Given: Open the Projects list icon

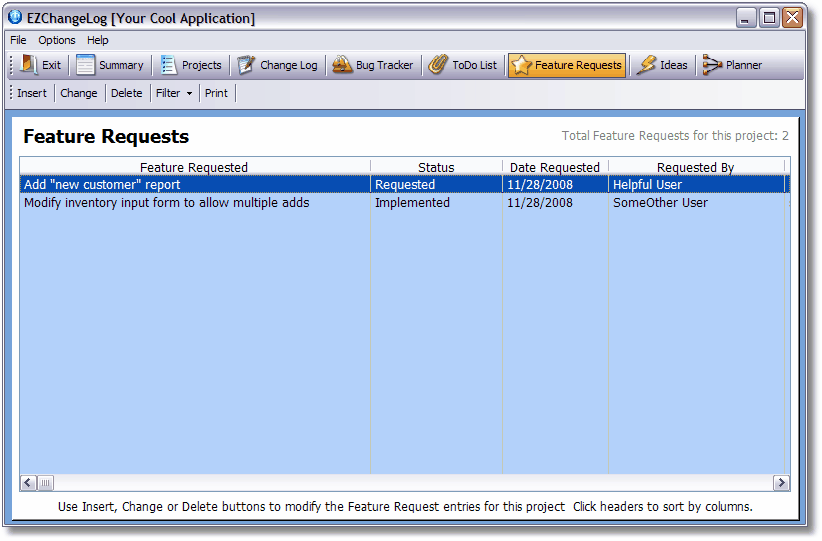Looking at the screenshot, I should click(169, 65).
